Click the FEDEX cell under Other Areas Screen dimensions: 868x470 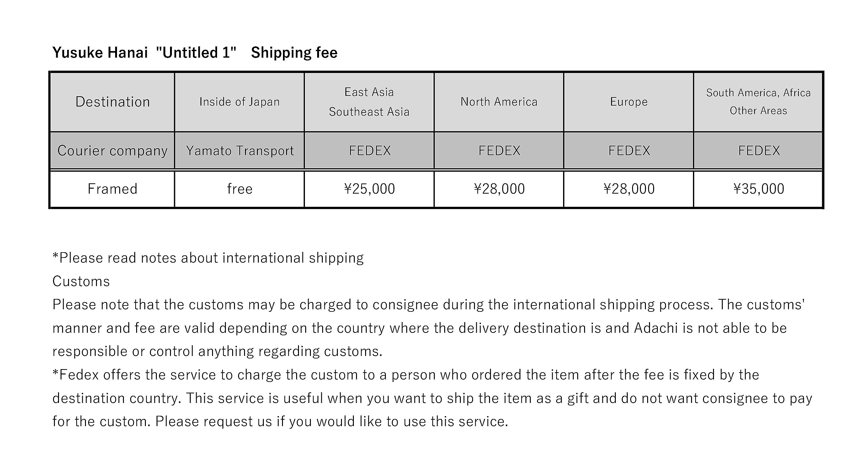[758, 150]
